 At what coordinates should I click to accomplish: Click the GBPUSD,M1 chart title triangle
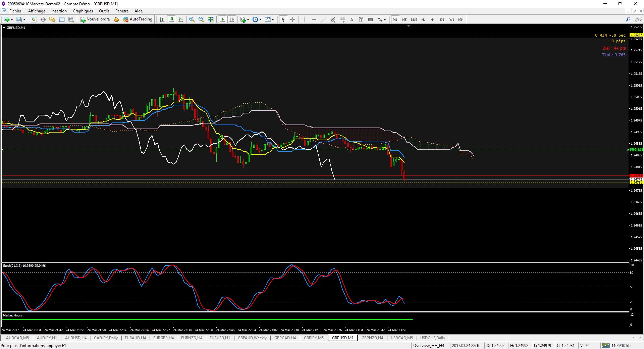pyautogui.click(x=4, y=28)
